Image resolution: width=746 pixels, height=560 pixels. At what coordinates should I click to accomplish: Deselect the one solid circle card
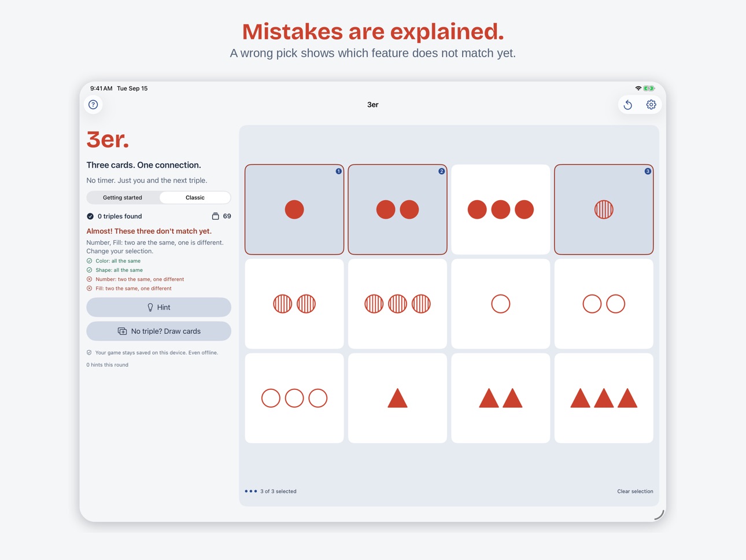294,209
